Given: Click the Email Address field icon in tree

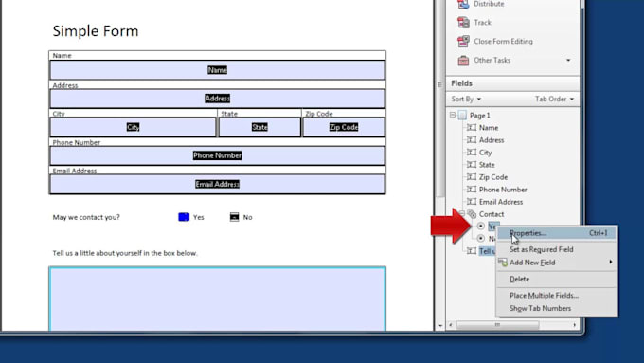Looking at the screenshot, I should point(472,202).
